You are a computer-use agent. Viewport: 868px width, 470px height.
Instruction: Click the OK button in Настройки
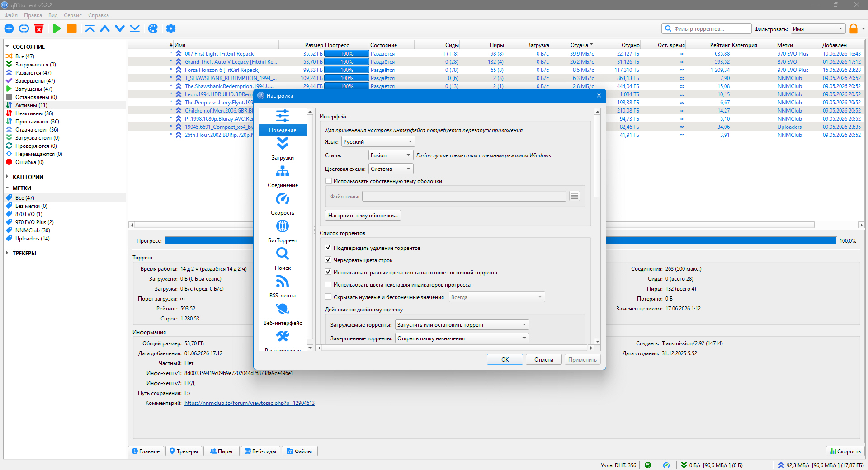coord(505,360)
